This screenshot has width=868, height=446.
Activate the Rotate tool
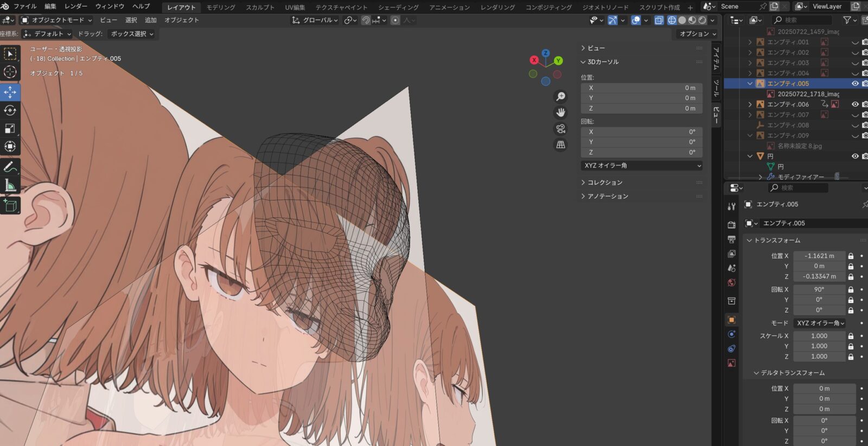10,110
